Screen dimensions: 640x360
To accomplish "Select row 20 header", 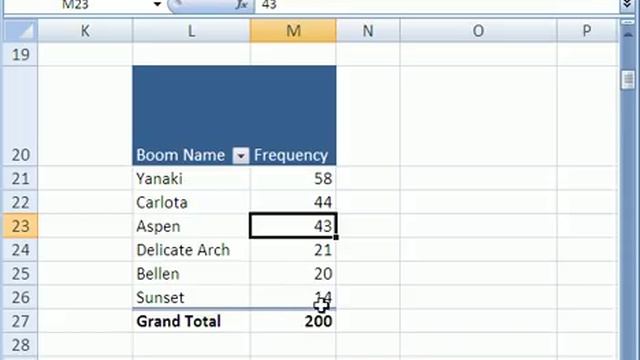I will 20,116.
